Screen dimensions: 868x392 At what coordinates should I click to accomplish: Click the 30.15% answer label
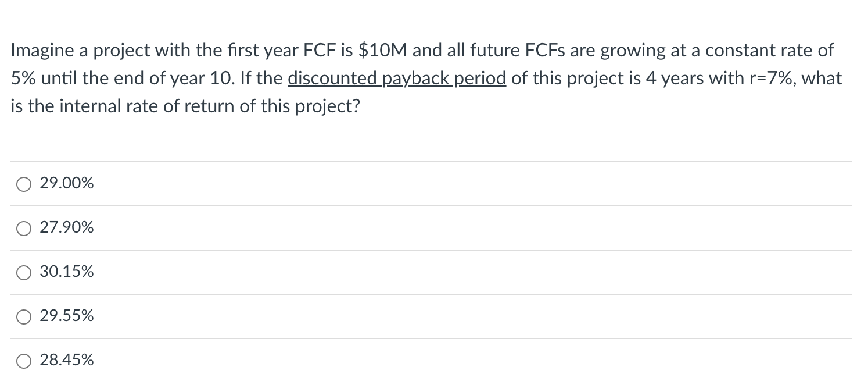click(66, 271)
